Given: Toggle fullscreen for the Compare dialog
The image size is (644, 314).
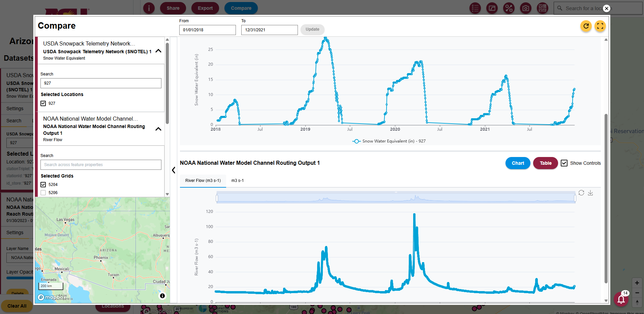Looking at the screenshot, I should click(600, 26).
